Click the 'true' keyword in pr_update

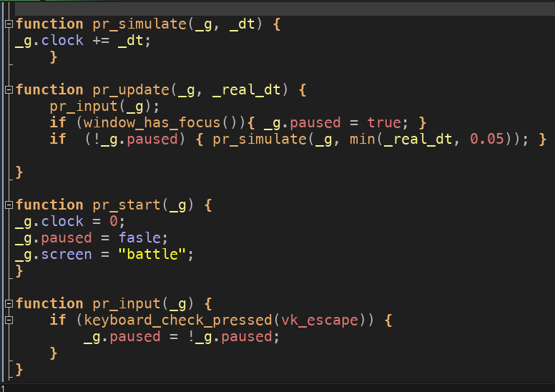pyautogui.click(x=383, y=123)
